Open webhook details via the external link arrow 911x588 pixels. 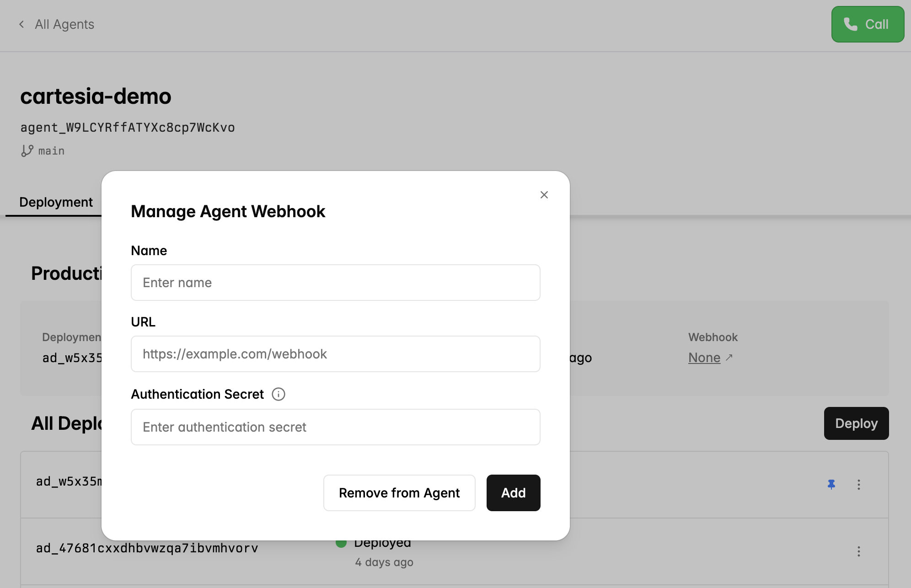click(x=729, y=357)
